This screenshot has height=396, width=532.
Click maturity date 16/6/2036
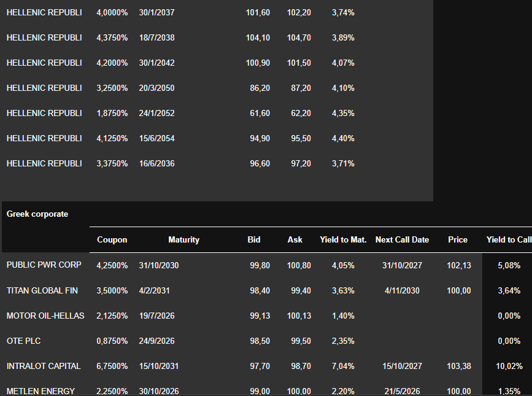[156, 163]
